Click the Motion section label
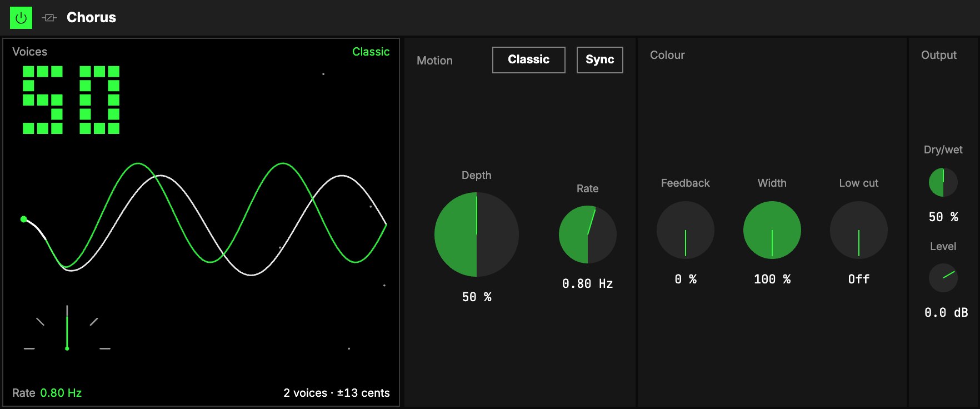Image resolution: width=980 pixels, height=409 pixels. pos(434,61)
